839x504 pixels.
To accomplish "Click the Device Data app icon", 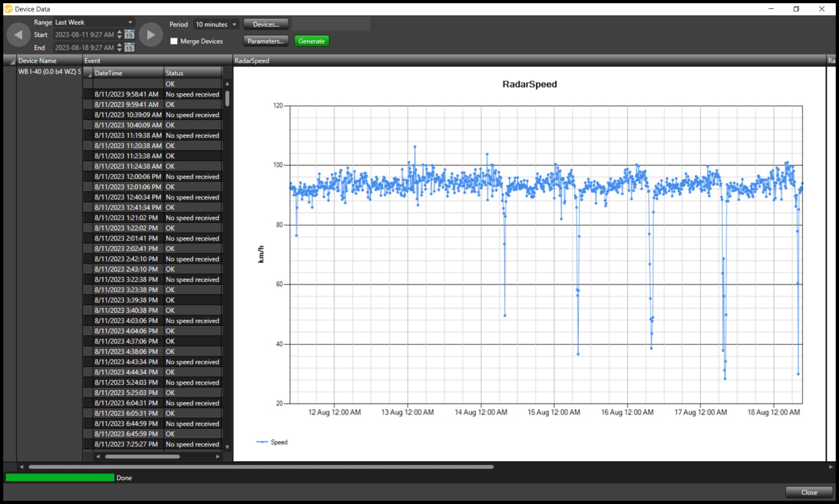I will click(8, 9).
